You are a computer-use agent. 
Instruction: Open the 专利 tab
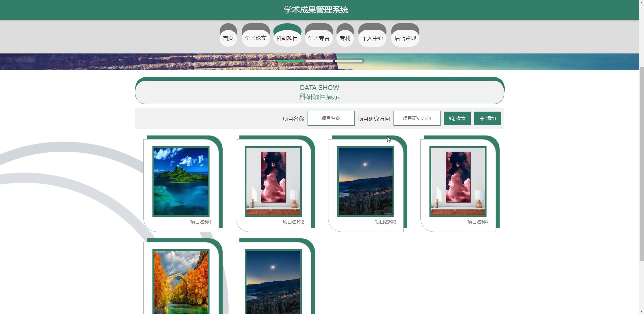[x=345, y=36]
